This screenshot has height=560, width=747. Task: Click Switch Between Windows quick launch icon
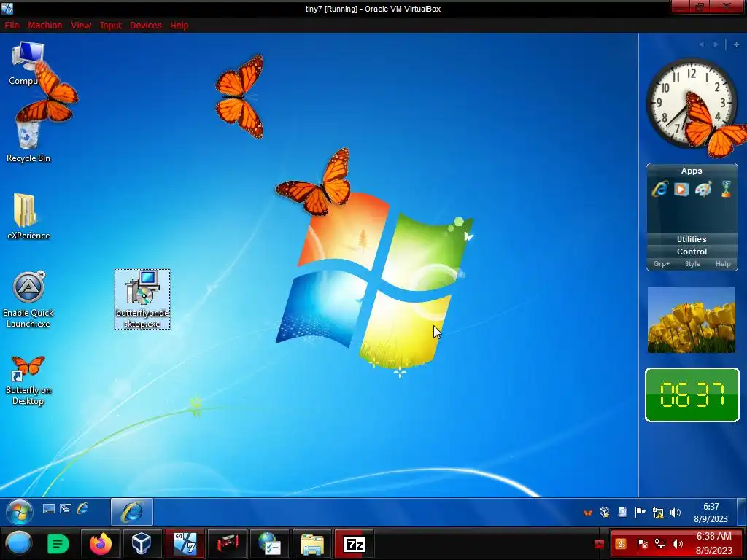pyautogui.click(x=65, y=508)
